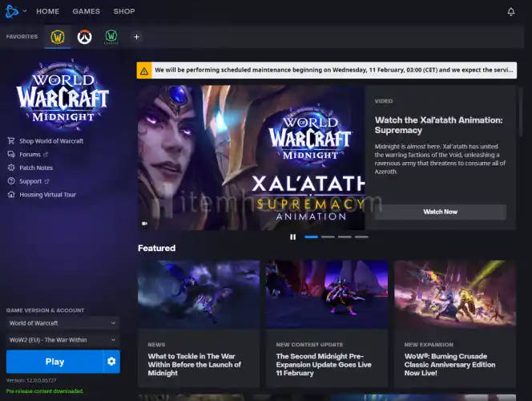Open the Patch Notes link
This screenshot has width=532, height=401.
(x=36, y=168)
